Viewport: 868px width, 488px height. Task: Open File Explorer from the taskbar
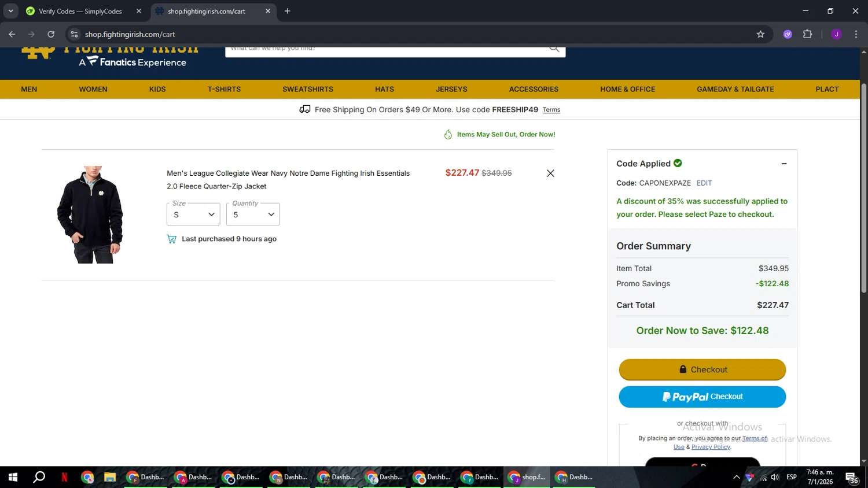(x=110, y=477)
